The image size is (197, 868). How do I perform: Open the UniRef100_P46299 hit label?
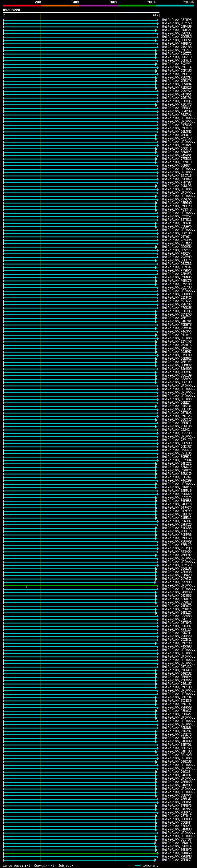[177, 481]
